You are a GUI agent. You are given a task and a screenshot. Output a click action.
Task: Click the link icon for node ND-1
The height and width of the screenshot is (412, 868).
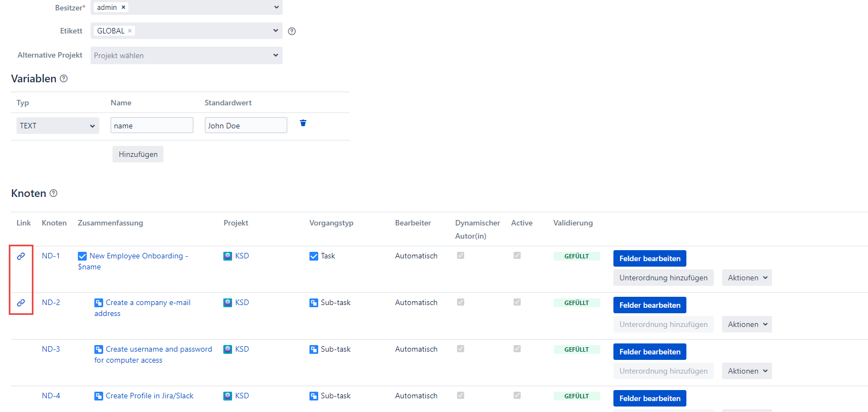[21, 256]
